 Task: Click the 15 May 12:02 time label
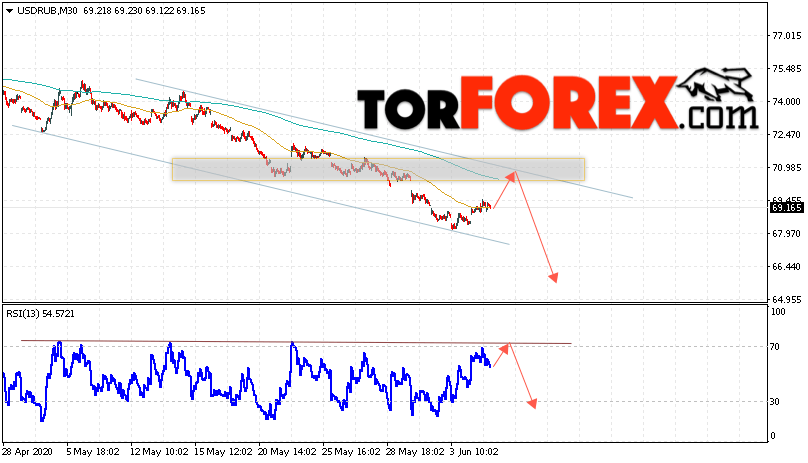(224, 452)
